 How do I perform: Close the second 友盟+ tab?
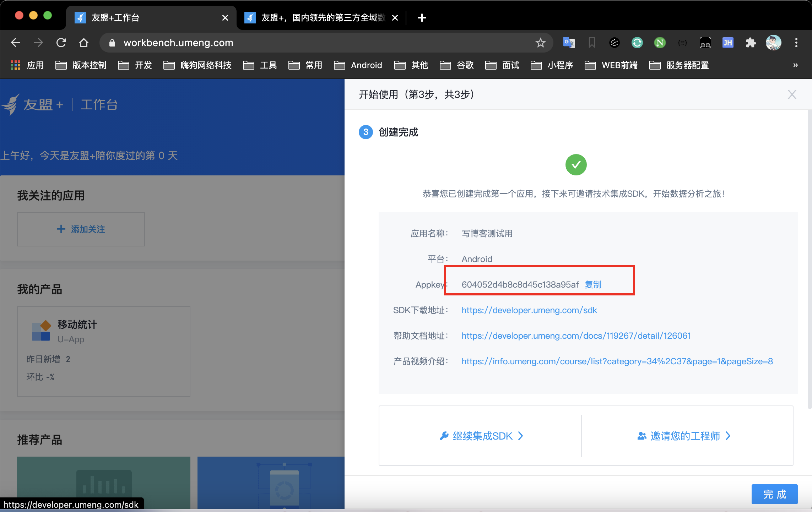[395, 18]
